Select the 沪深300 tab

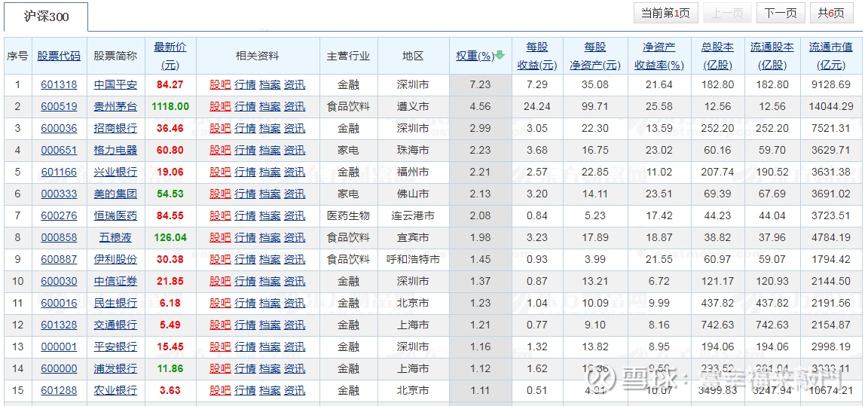(46, 16)
